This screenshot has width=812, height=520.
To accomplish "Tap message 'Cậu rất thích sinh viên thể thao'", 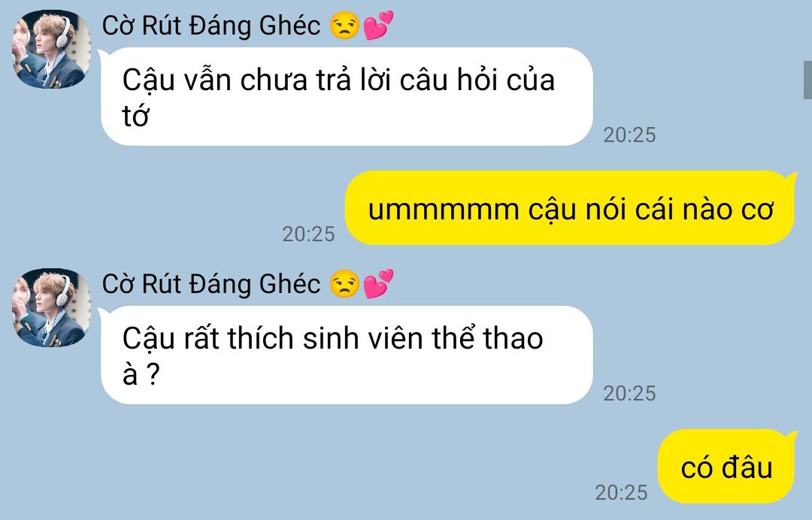I will [347, 355].
